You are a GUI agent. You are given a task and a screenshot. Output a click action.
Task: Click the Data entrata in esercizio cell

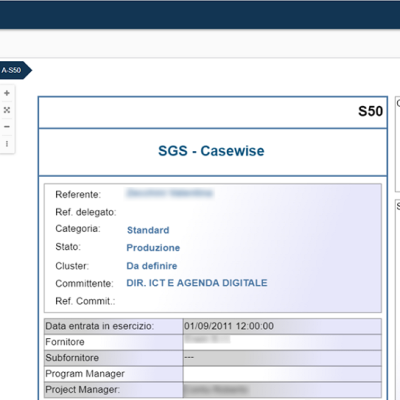114,326
